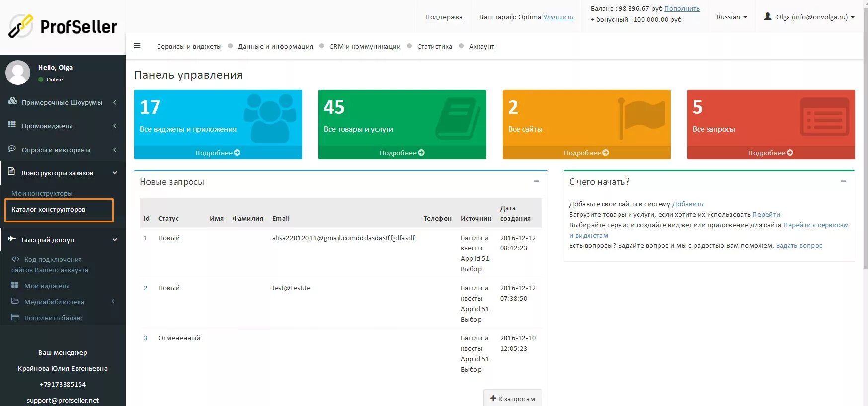868x406 pixels.
Task: Click the people icon on widgets card
Action: point(270,118)
